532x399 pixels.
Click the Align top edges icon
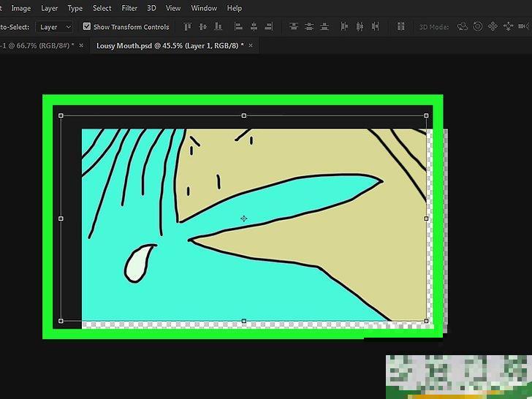[187, 27]
